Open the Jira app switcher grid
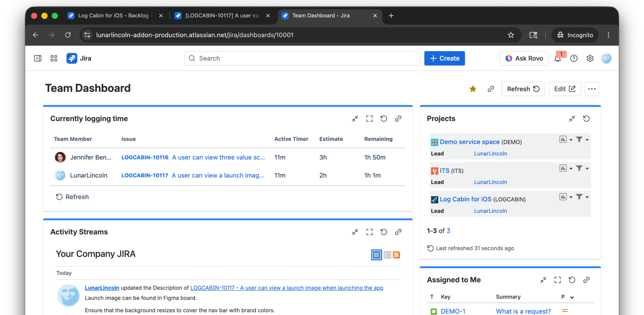 pos(54,58)
